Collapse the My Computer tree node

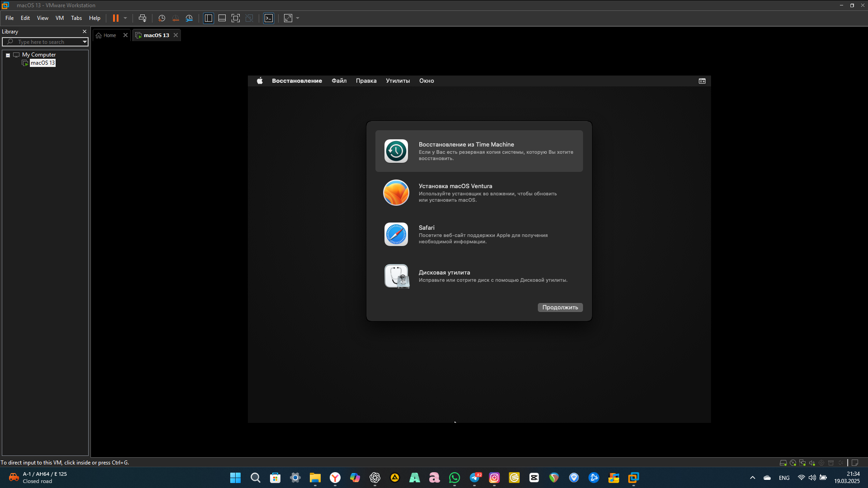(8, 55)
